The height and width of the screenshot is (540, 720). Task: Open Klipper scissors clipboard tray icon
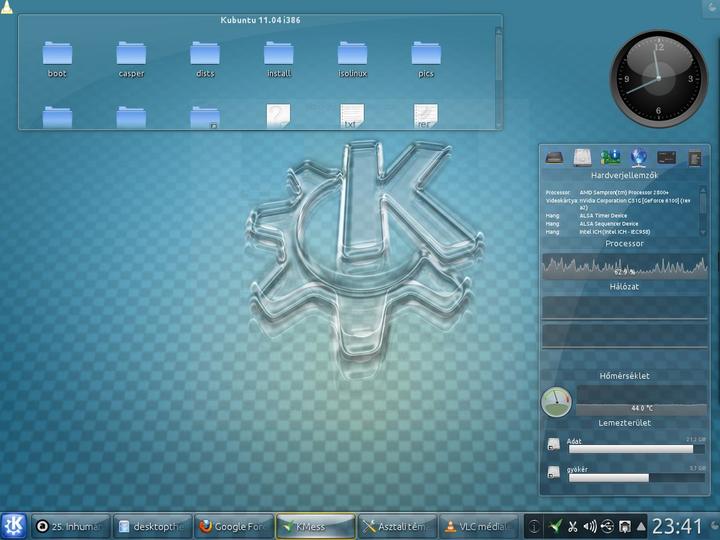[573, 526]
